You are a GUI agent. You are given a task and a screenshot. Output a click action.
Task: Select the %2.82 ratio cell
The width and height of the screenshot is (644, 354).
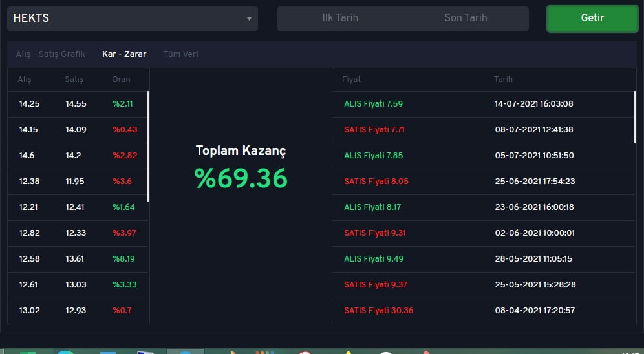click(x=125, y=156)
